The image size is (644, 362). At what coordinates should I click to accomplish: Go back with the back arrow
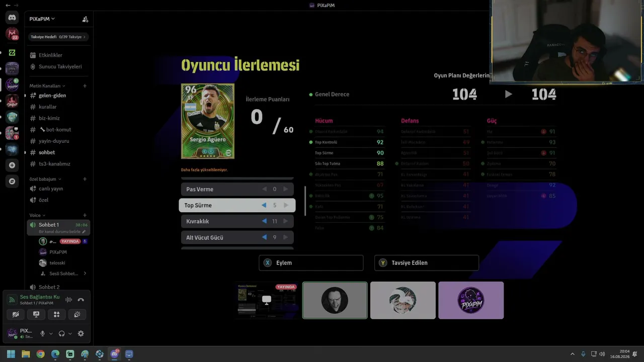point(8,5)
